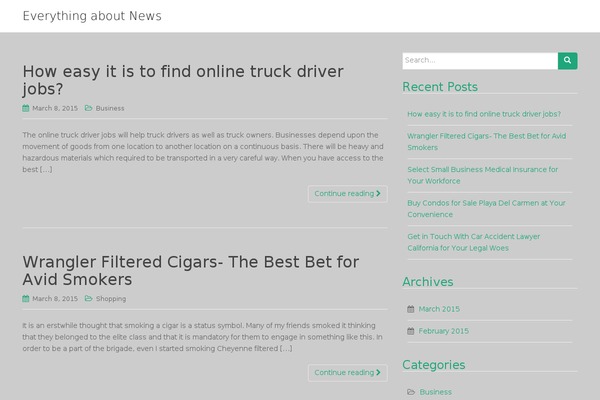
Task: Click the truck driver jobs excerpt paragraph
Action: pos(203,152)
